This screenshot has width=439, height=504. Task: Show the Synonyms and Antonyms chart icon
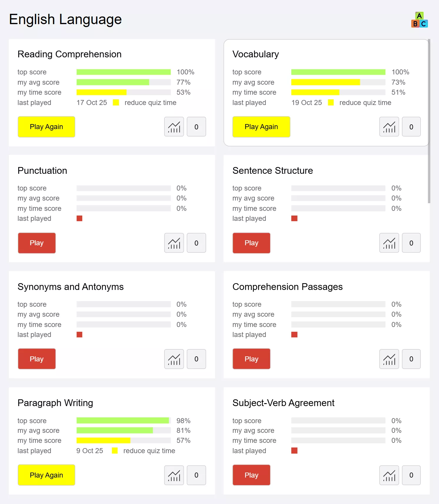tap(174, 359)
